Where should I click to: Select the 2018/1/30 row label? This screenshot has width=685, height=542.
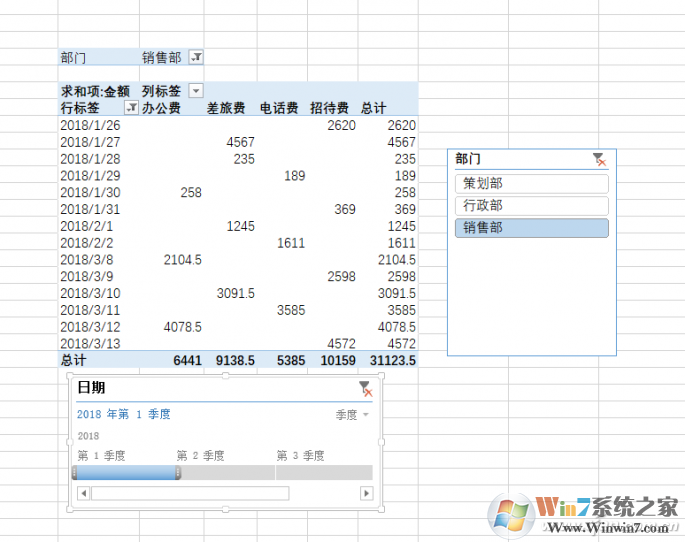tap(90, 193)
